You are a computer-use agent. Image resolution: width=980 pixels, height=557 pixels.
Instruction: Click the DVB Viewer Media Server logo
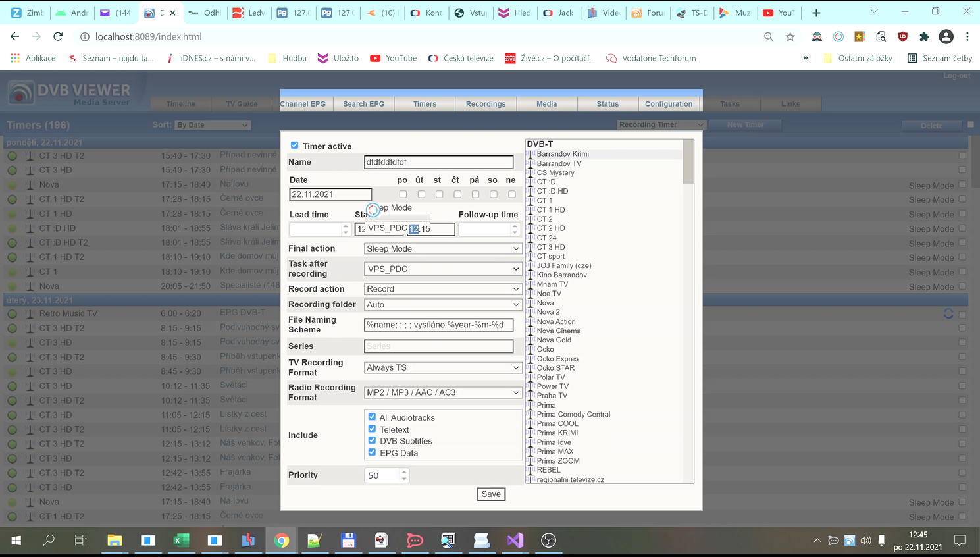69,93
